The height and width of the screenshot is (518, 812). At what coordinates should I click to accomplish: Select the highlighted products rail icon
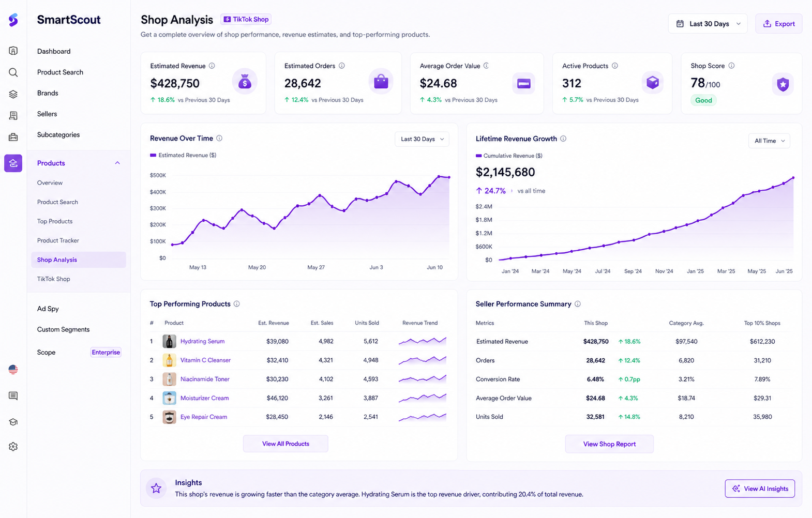(13, 163)
